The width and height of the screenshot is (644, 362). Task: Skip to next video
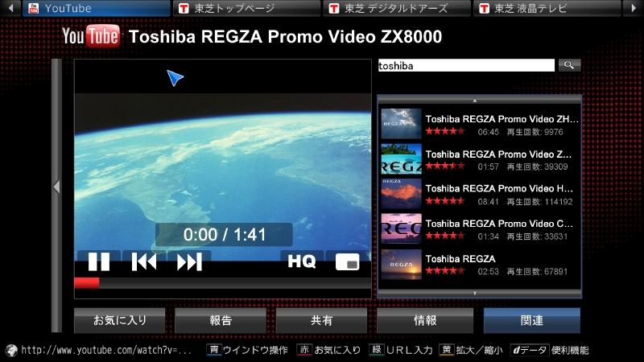coord(189,261)
